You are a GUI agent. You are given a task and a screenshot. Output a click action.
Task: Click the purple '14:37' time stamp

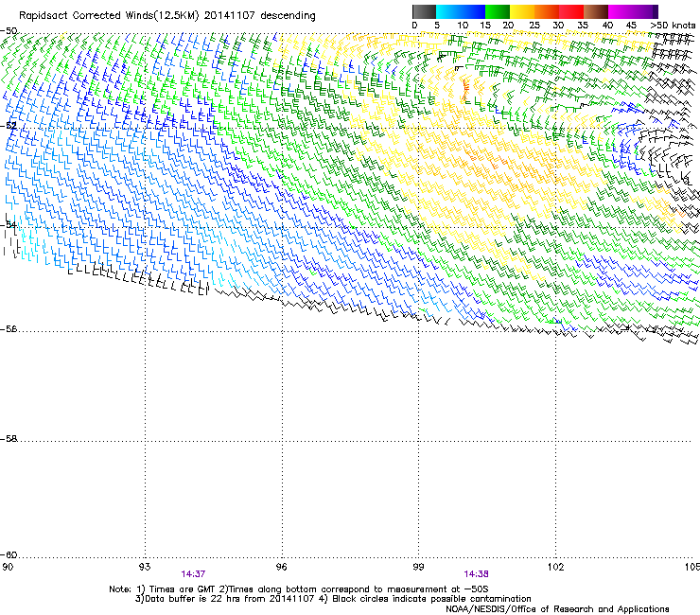coord(193,574)
